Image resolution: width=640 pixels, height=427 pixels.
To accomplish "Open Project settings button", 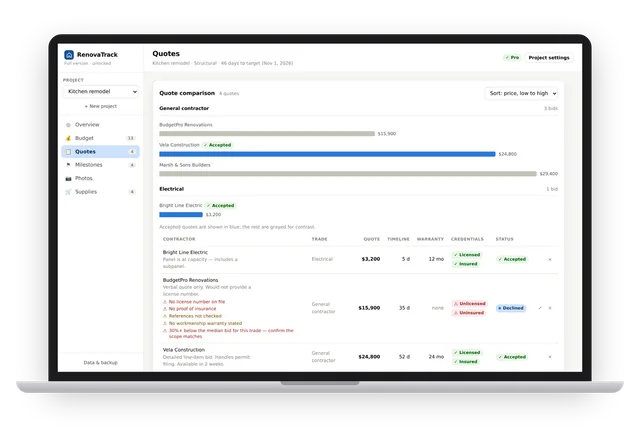I will pos(549,58).
